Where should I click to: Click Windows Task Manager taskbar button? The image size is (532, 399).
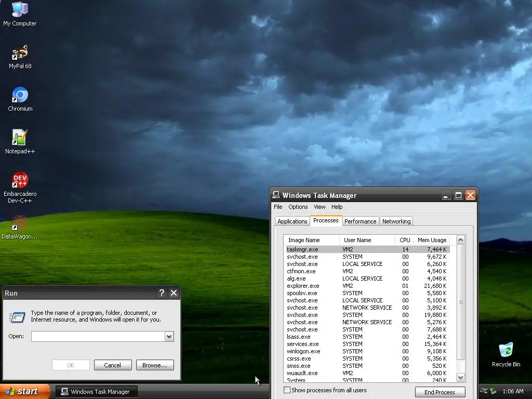tap(96, 392)
